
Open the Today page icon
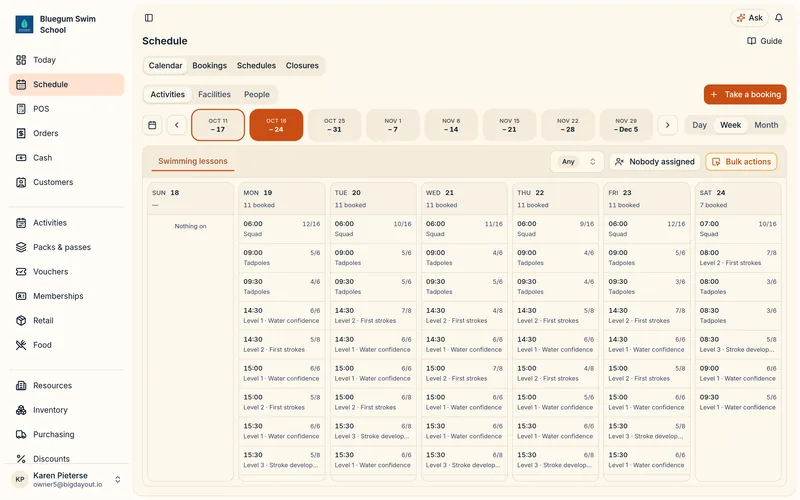tap(21, 60)
